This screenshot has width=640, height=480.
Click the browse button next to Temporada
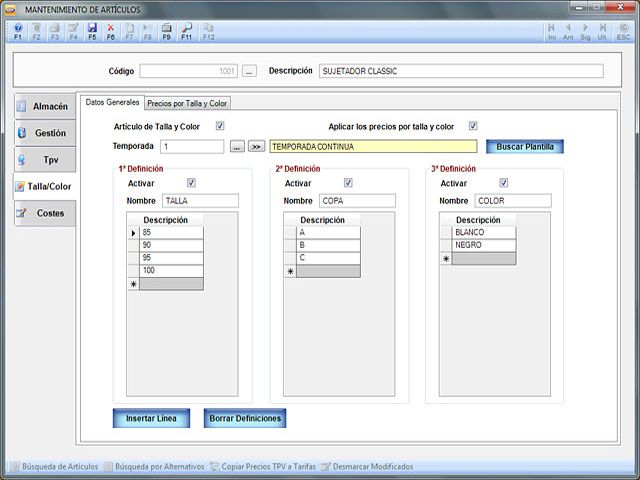click(237, 147)
